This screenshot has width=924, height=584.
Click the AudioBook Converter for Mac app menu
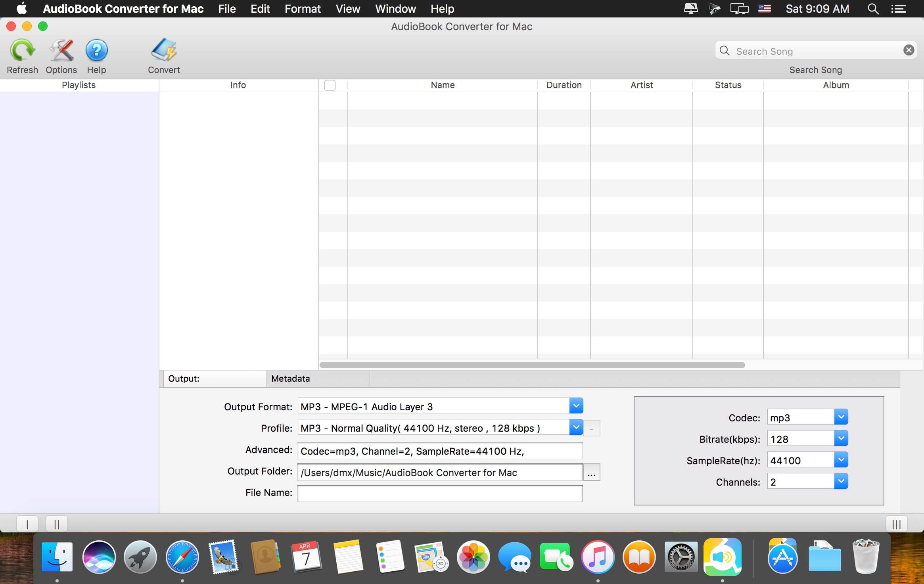click(x=123, y=9)
